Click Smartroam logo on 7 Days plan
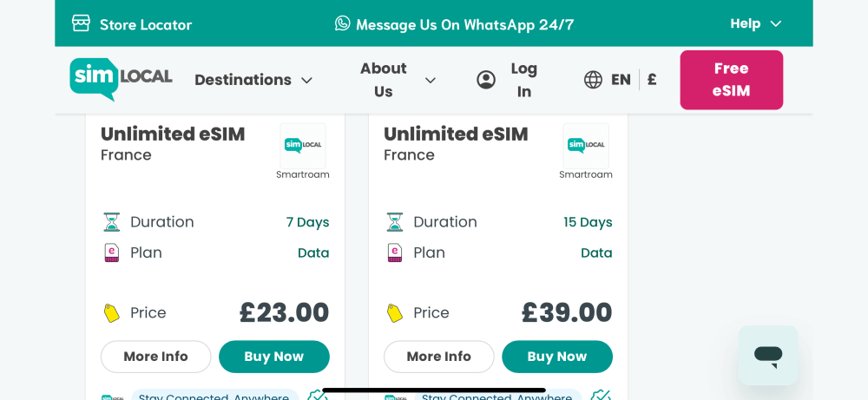The height and width of the screenshot is (400, 868). coord(303,146)
